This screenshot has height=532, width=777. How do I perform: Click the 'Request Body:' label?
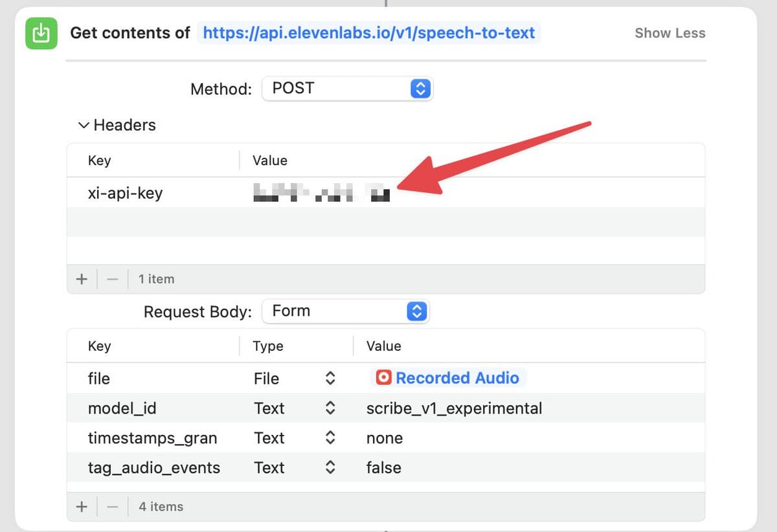point(197,312)
